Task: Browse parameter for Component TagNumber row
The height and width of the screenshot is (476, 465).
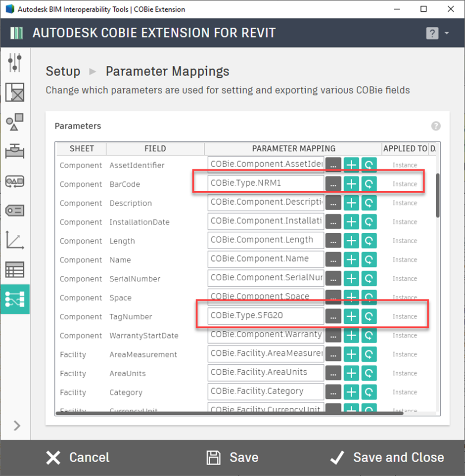Action: (x=333, y=316)
